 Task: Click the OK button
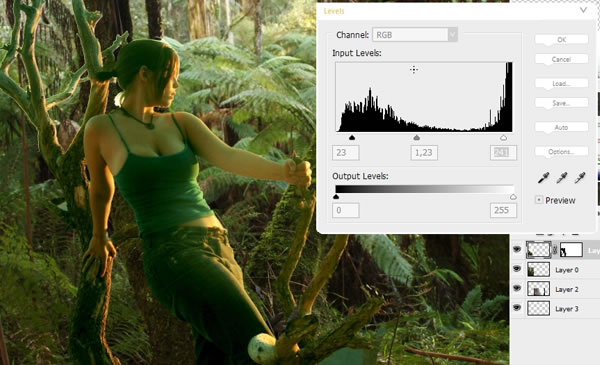click(561, 39)
